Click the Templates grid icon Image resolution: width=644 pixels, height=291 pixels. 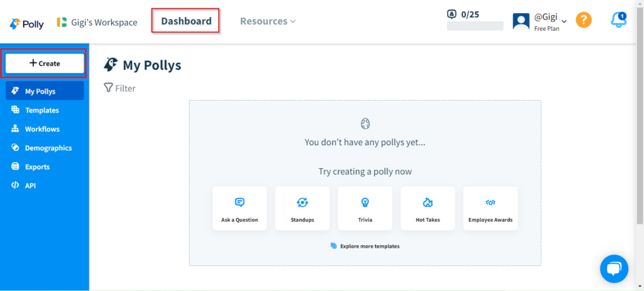[x=15, y=109]
